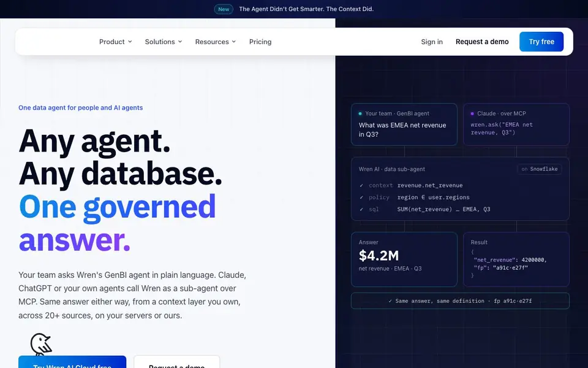Viewport: 588px width, 368px height.
Task: Click the Wren bird mascot icon
Action: (41, 344)
